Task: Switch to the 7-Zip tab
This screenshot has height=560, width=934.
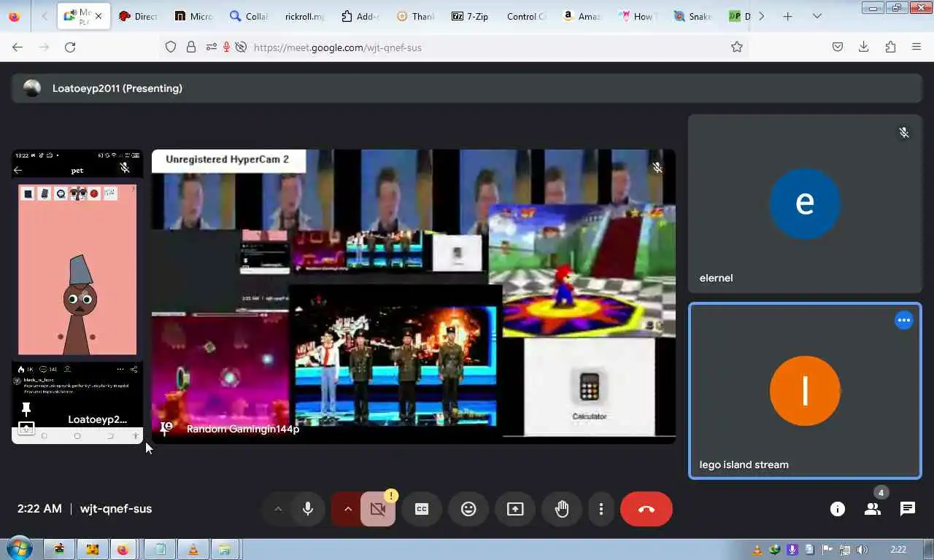Action: click(x=471, y=16)
